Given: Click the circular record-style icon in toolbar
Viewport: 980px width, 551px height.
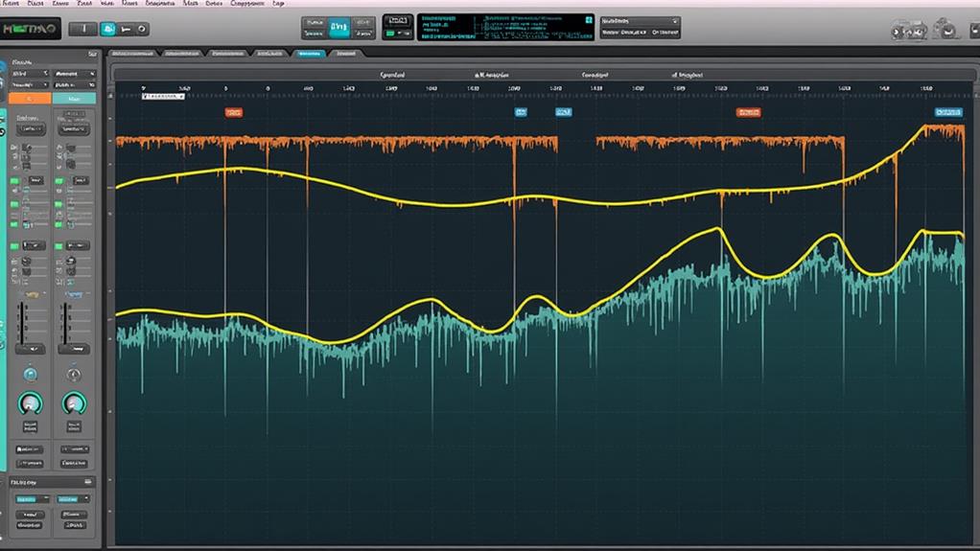Looking at the screenshot, I should (142, 29).
